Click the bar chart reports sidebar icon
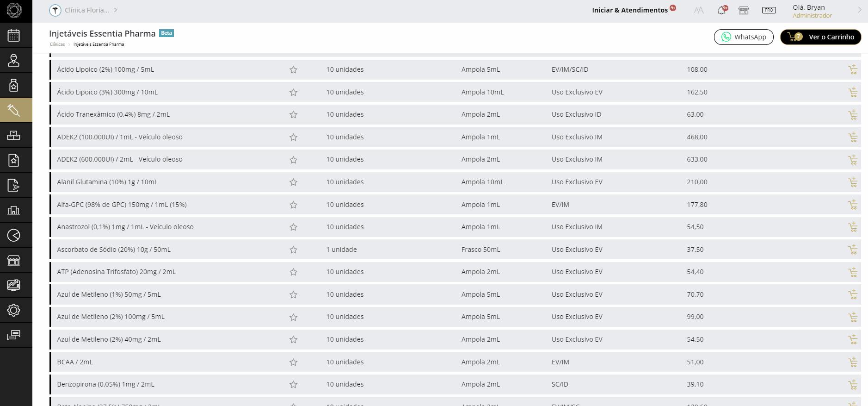The width and height of the screenshot is (868, 406). 14,210
